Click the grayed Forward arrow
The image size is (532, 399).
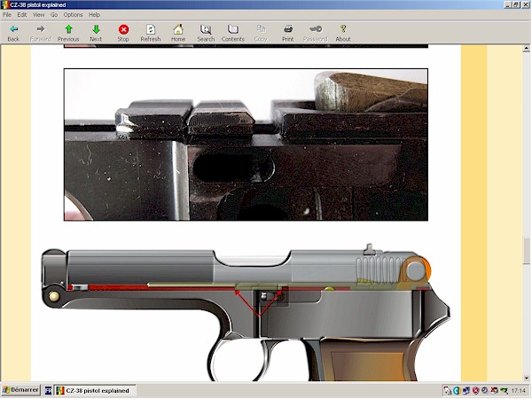click(x=41, y=33)
